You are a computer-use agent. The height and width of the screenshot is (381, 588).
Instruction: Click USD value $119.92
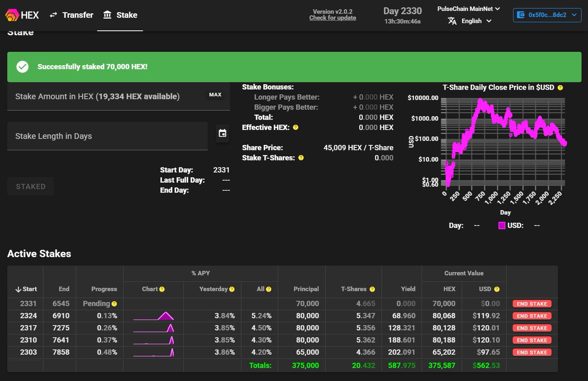tap(486, 316)
